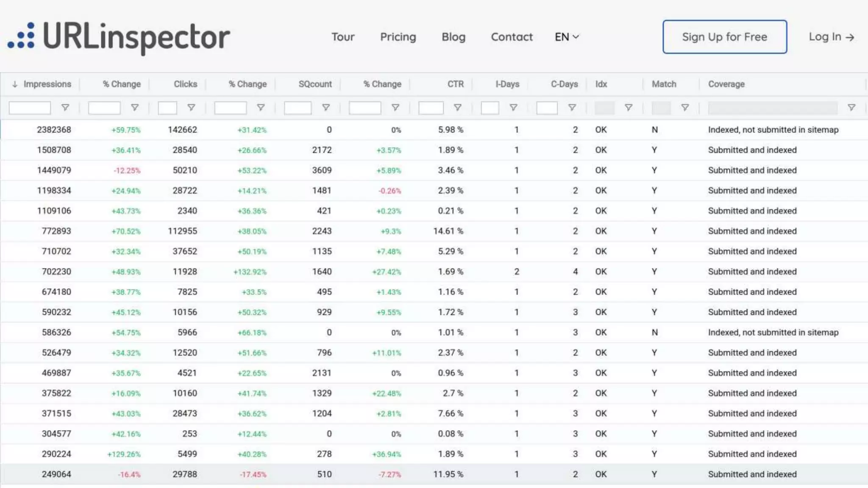Open the Coverage column filter funnel
The height and width of the screenshot is (488, 868).
pos(851,108)
